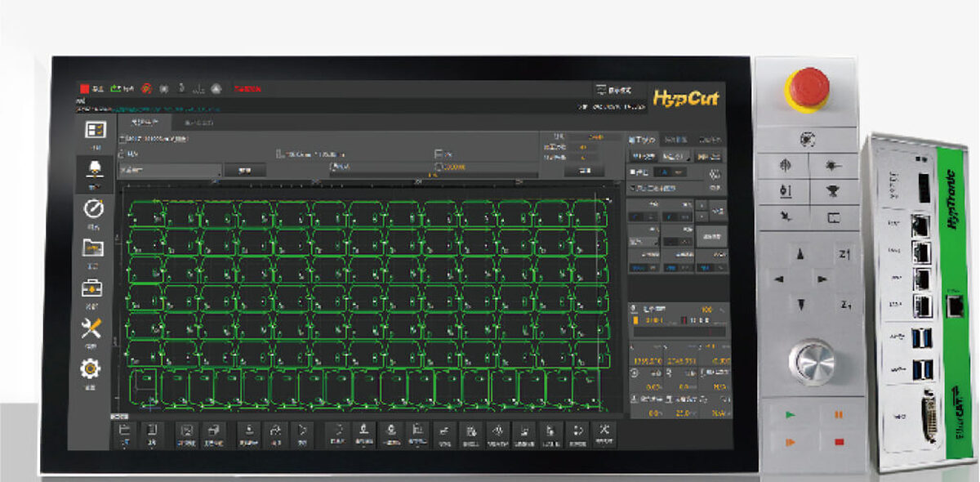Toggle the checkbox under the first drawing tab

click(x=122, y=140)
